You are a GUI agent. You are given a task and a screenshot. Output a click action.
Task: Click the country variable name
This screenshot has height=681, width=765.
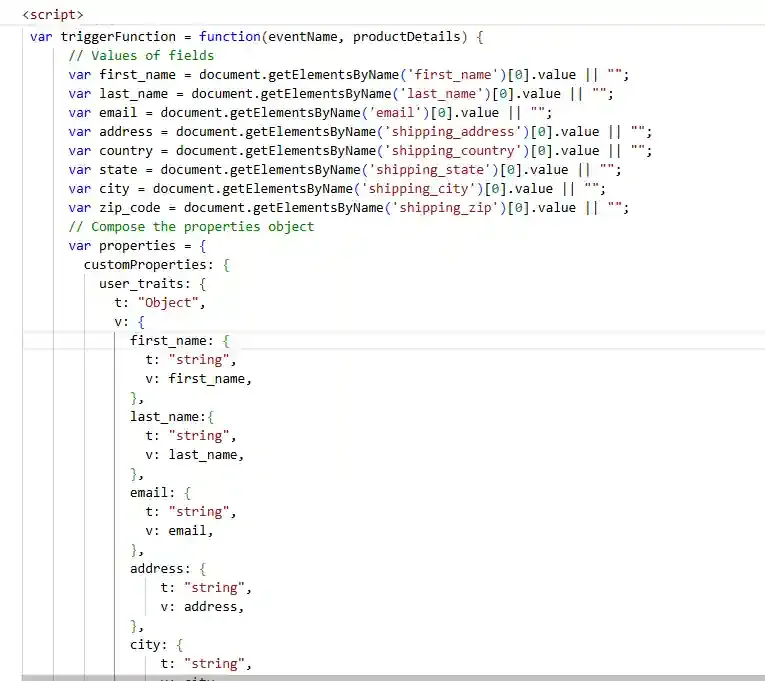pos(126,151)
